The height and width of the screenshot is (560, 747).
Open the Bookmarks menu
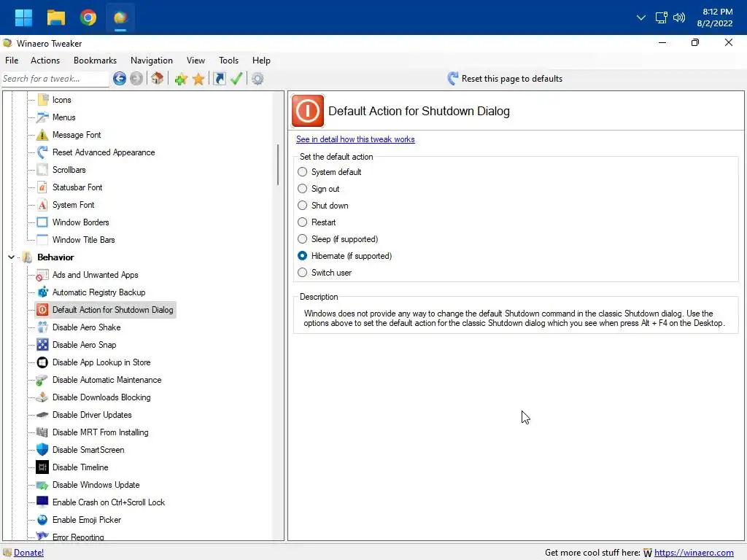(x=96, y=61)
